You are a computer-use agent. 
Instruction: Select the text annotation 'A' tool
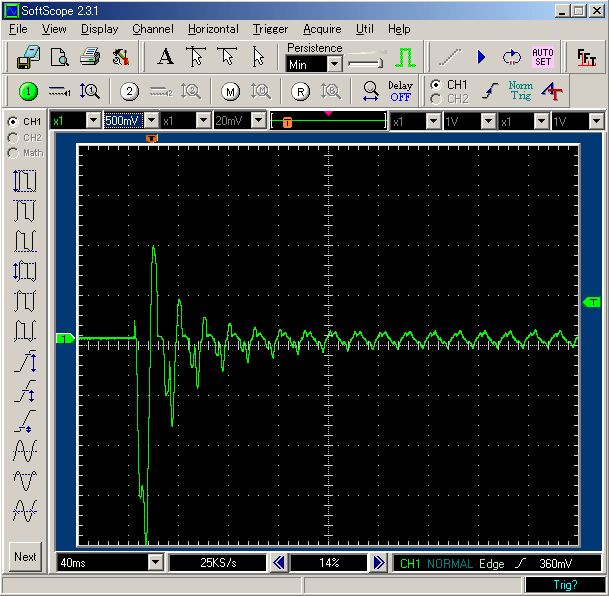(166, 57)
